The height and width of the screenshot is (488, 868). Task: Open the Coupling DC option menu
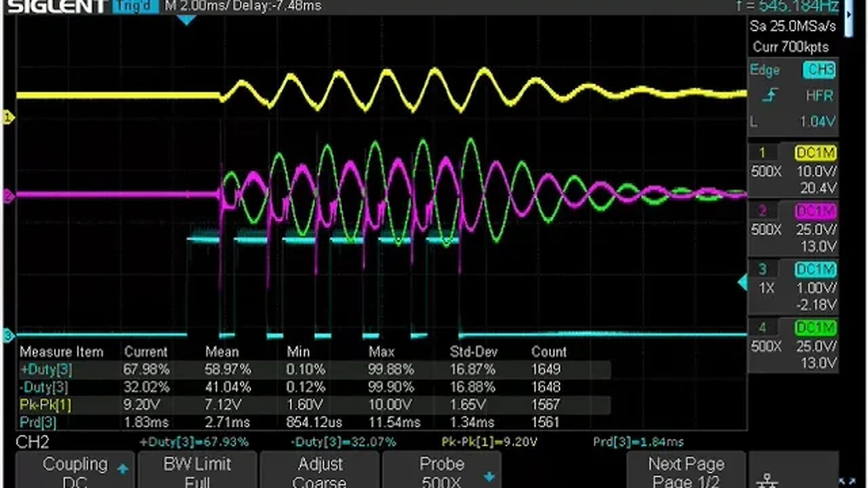tap(75, 470)
